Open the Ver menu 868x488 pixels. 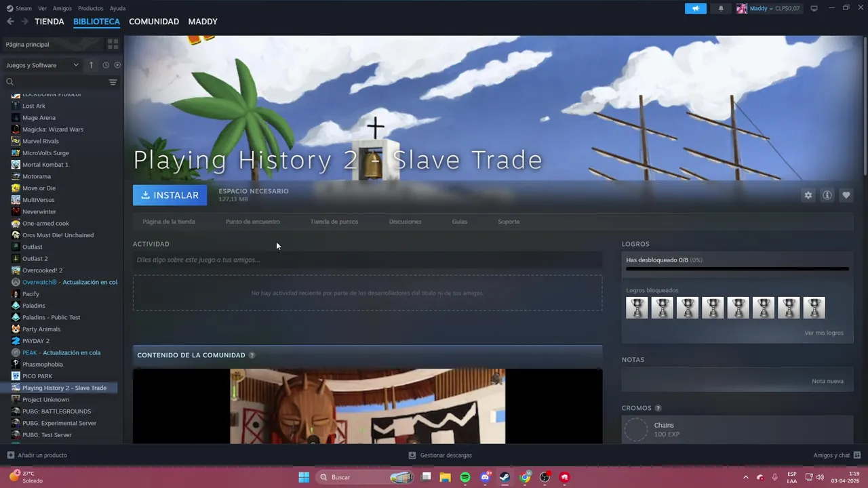click(x=43, y=8)
